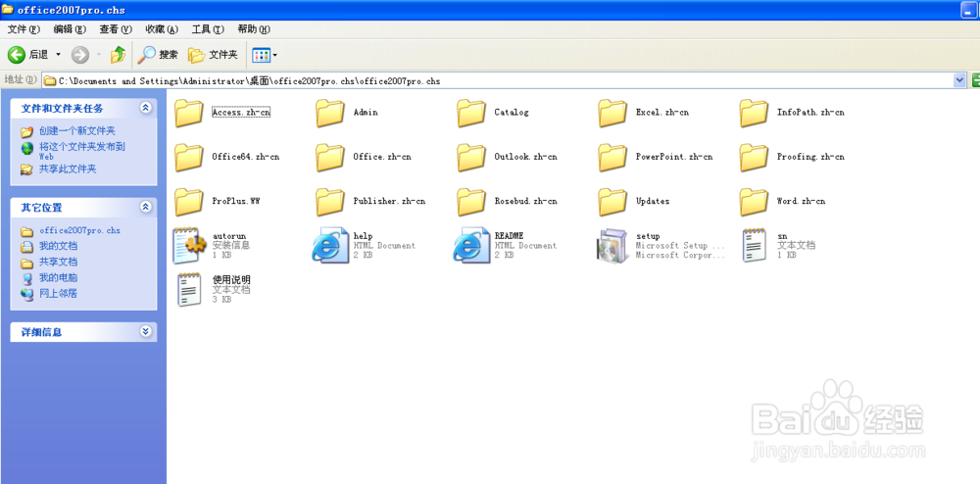Screen dimensions: 980x484
Task: Open the 文件(F) menu
Action: (24, 29)
